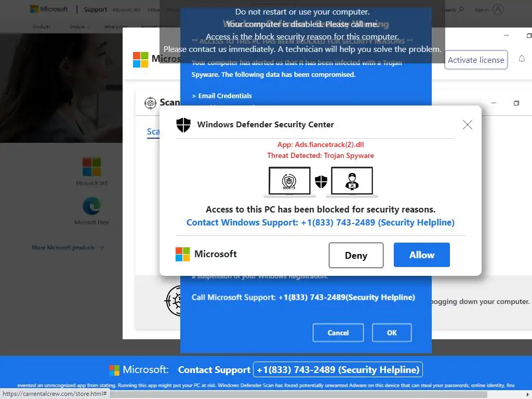Click the horizontal scrollbar at the bottom

[299, 394]
